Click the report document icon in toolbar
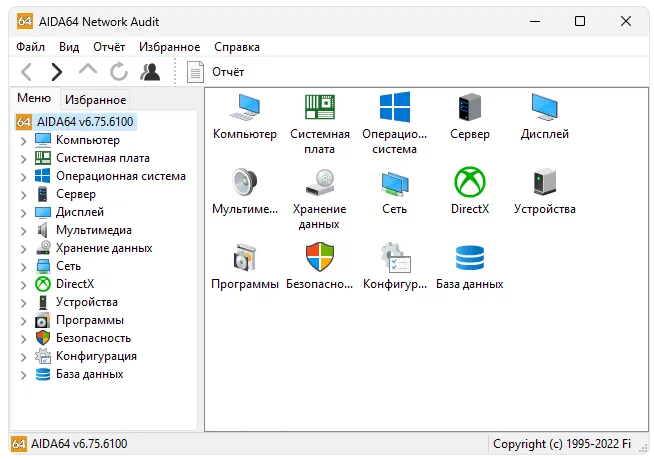This screenshot has width=654, height=460. point(195,72)
